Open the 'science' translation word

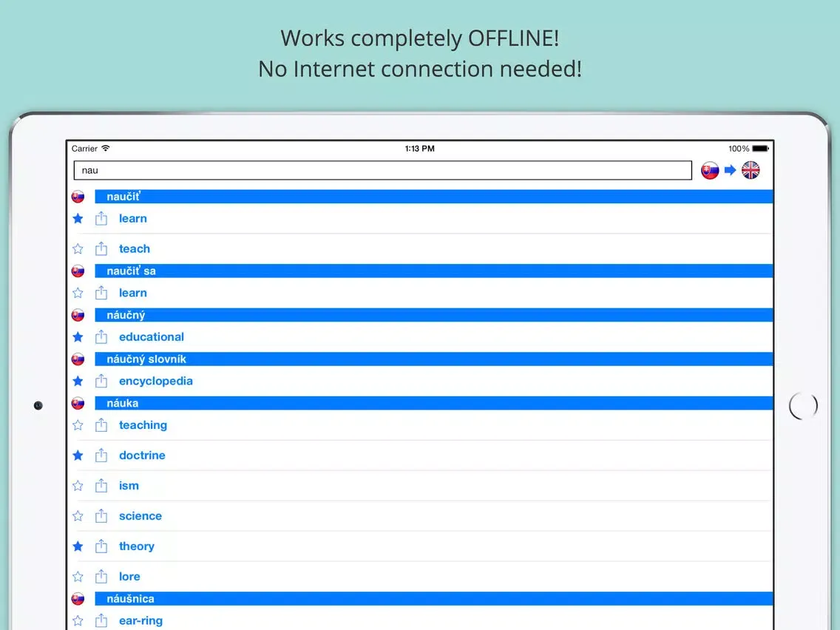click(x=140, y=516)
